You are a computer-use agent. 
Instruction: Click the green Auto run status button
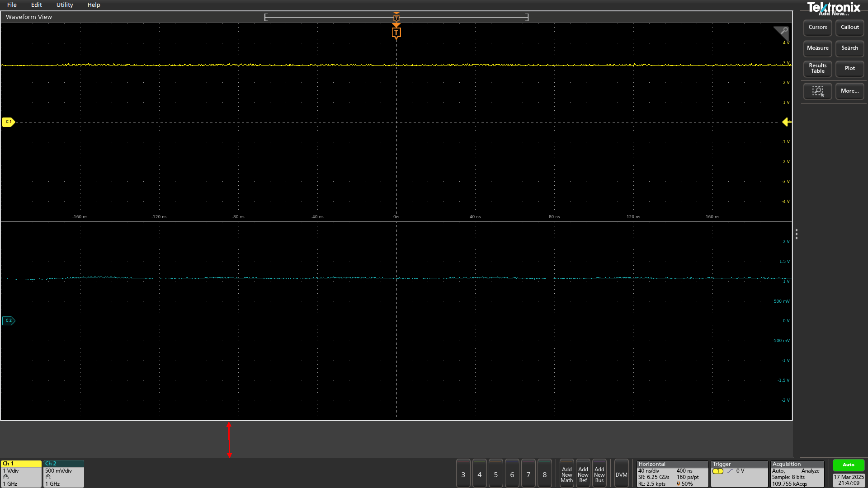pos(848,465)
